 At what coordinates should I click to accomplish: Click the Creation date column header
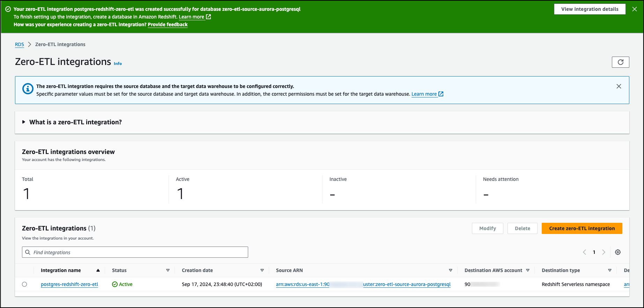197,270
